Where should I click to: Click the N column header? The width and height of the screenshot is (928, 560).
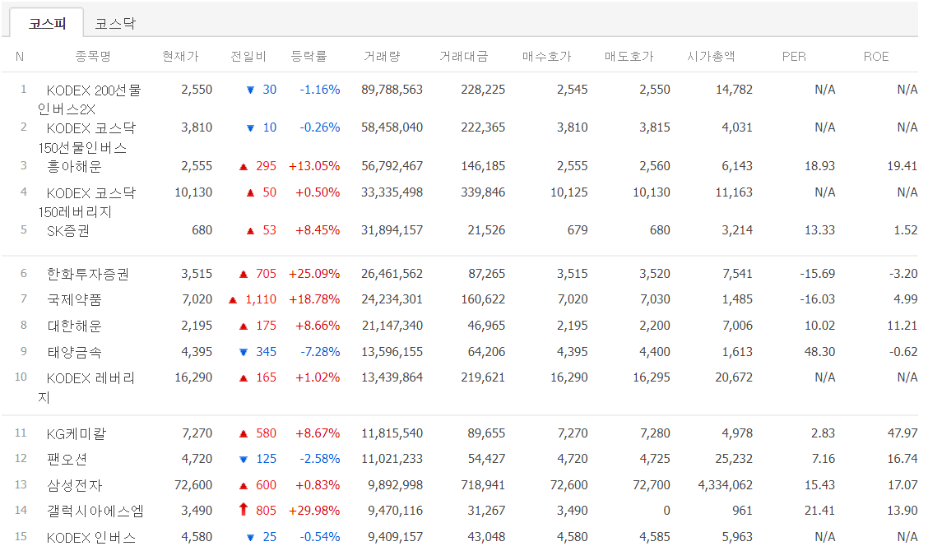[x=20, y=56]
